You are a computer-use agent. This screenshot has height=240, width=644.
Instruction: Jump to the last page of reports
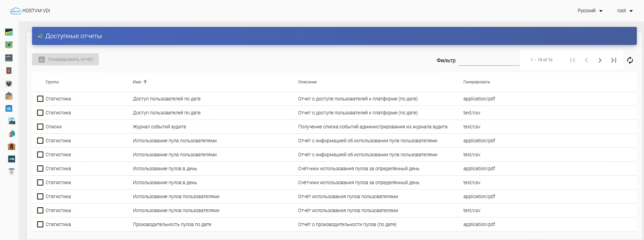point(614,60)
